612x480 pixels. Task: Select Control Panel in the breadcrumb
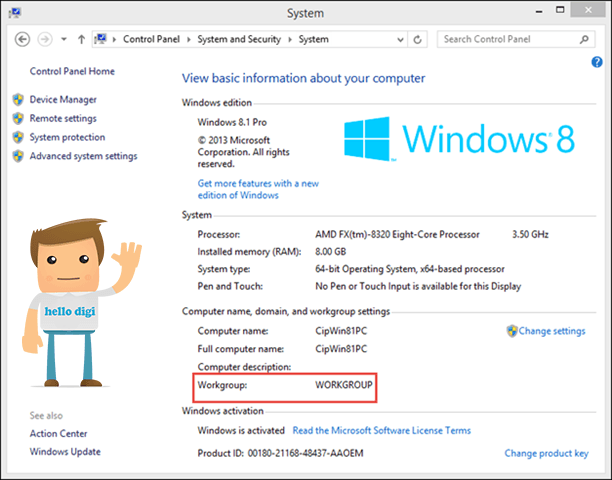click(x=151, y=39)
